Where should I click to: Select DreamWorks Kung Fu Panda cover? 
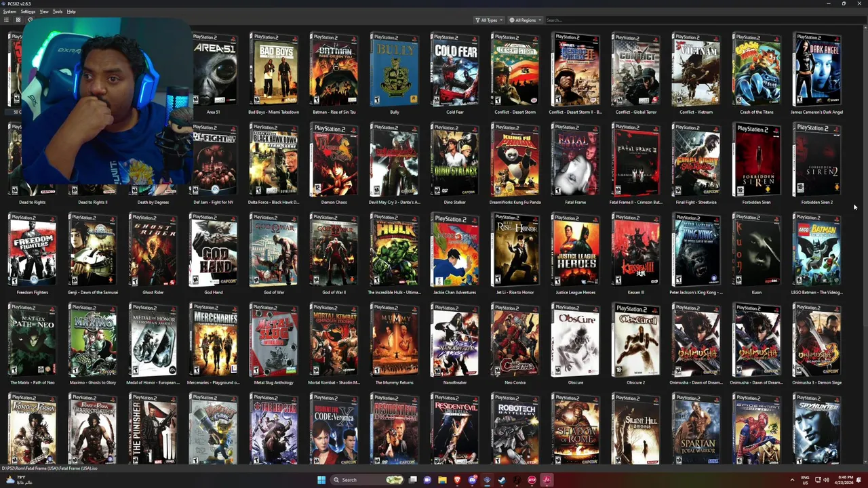515,160
